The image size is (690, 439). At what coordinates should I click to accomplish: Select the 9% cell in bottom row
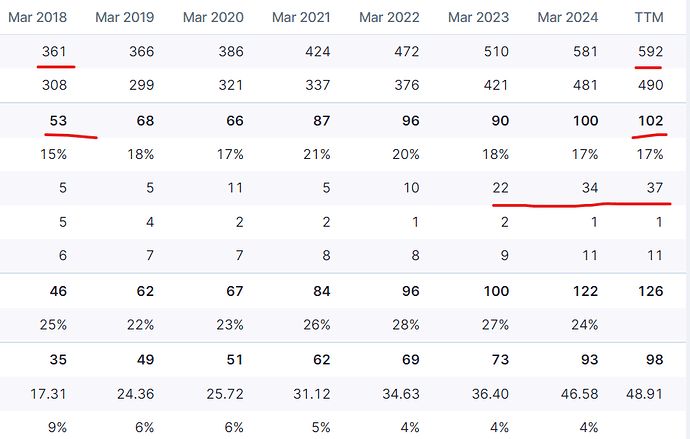(58, 427)
